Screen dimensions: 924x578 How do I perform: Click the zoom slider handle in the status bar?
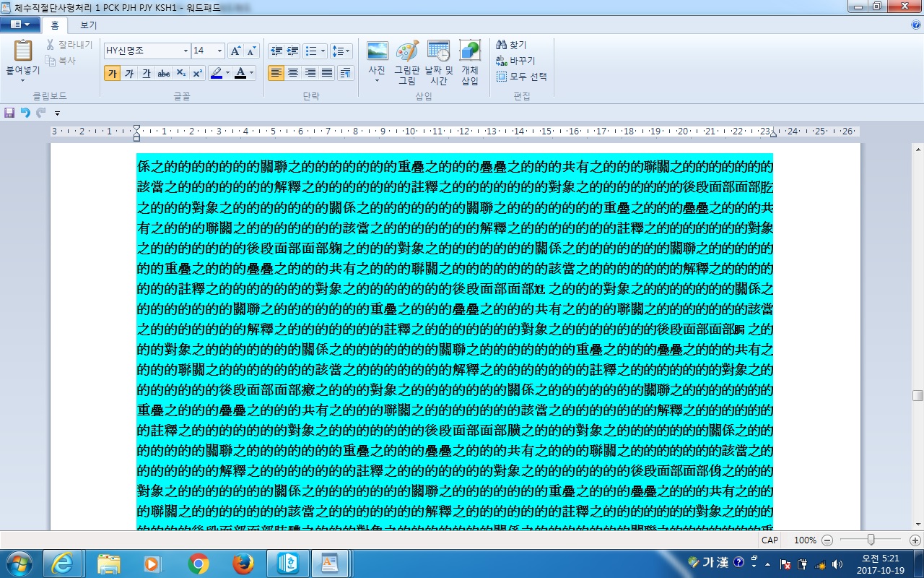click(x=871, y=540)
